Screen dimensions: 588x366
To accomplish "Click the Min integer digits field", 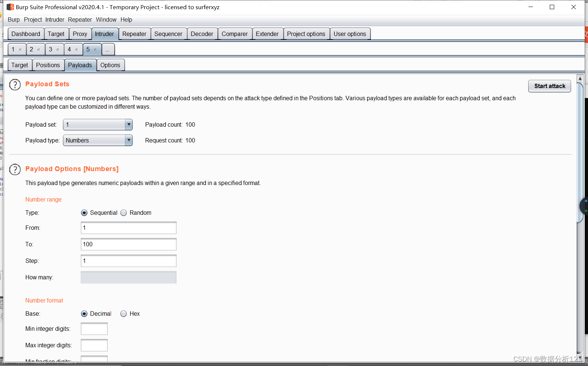I will [94, 329].
